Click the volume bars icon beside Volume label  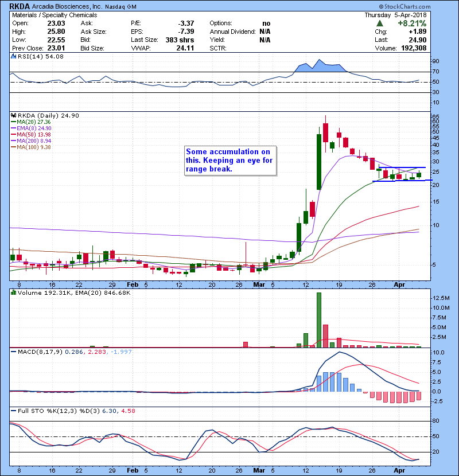[13, 293]
